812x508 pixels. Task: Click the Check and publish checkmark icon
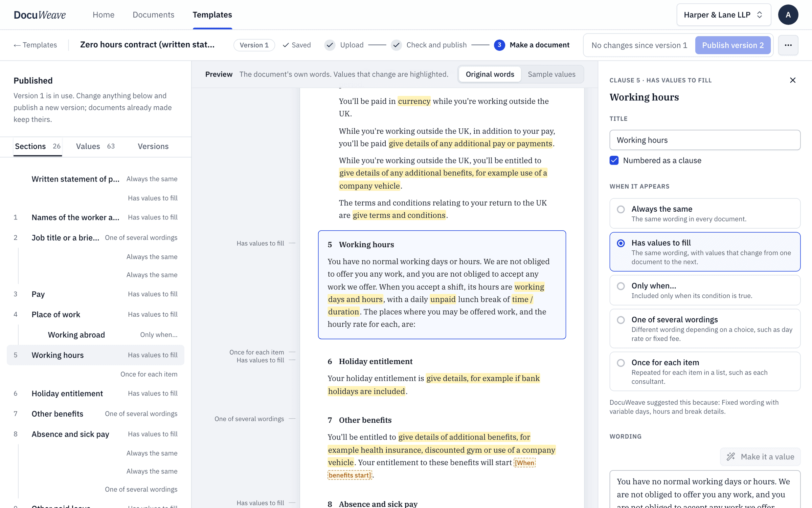tap(396, 45)
